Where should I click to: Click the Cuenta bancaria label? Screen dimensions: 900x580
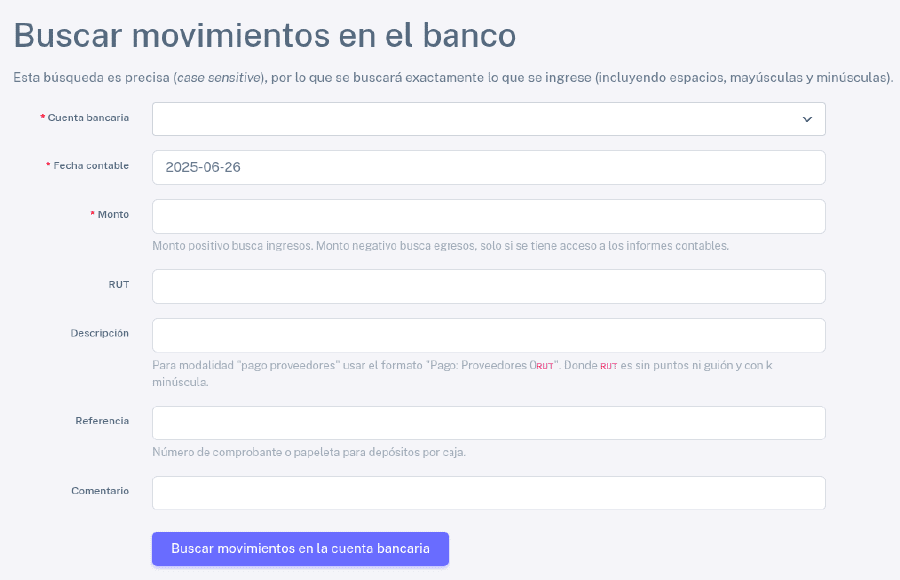[x=88, y=118]
